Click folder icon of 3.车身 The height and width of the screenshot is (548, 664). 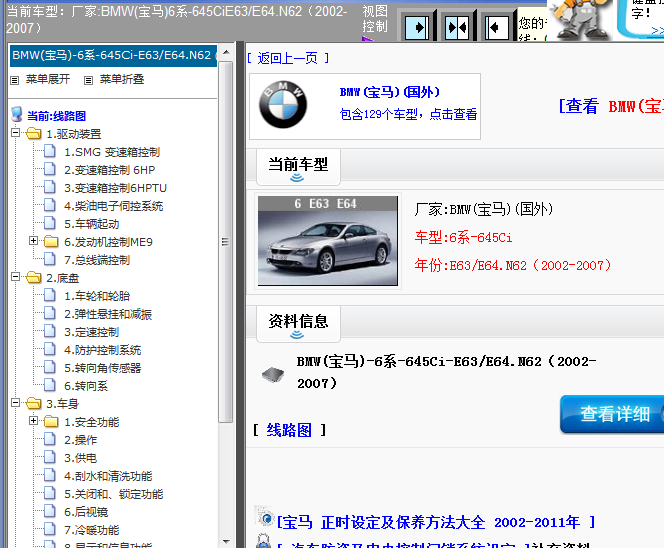coord(33,404)
